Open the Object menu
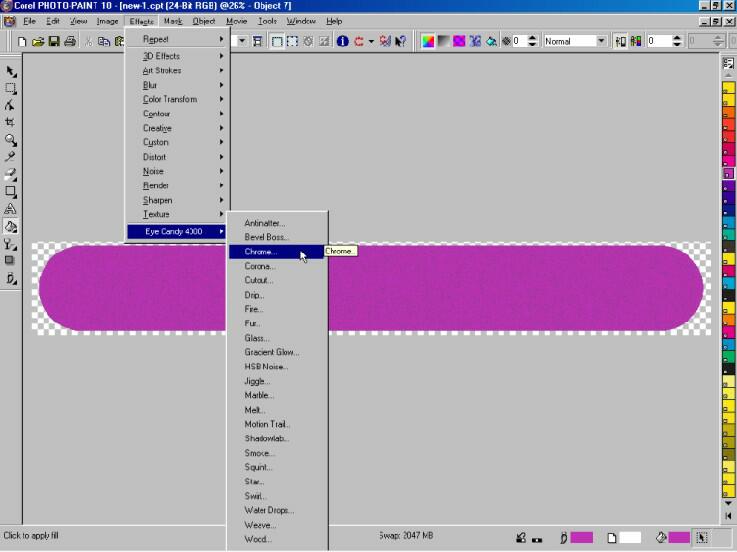The height and width of the screenshot is (552, 737). pyautogui.click(x=204, y=21)
